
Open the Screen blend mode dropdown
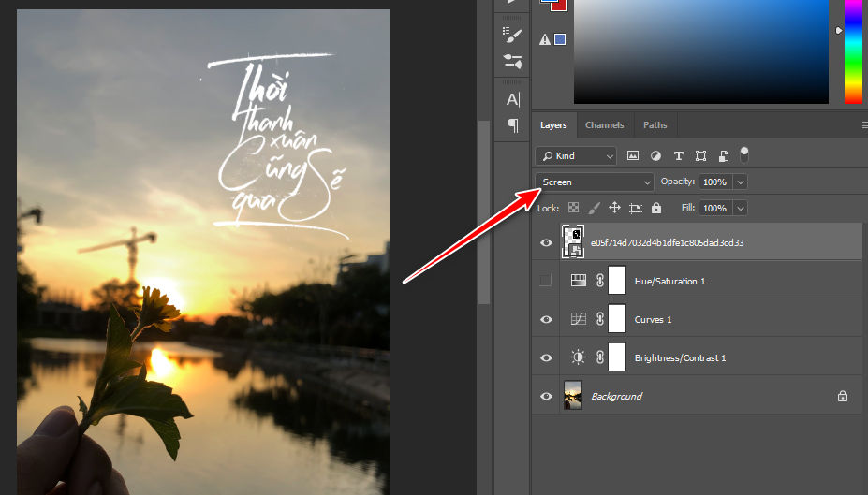click(594, 182)
